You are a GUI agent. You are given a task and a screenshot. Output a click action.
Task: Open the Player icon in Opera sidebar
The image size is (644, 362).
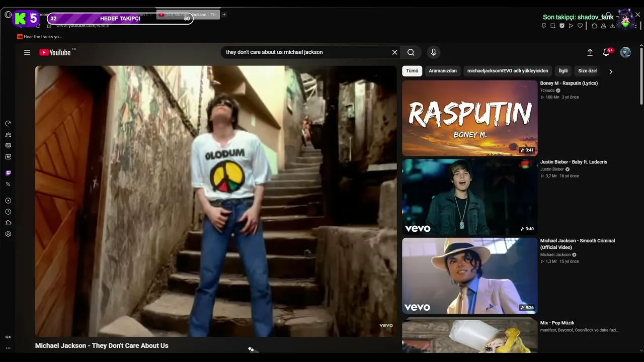pyautogui.click(x=8, y=201)
